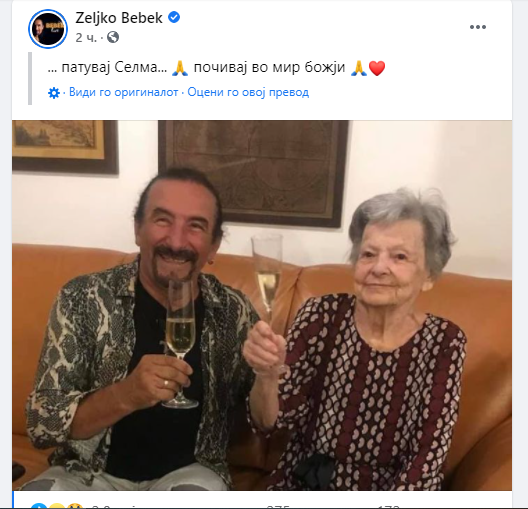Click the Оцени го овој превод link
Image resolution: width=528 pixels, height=509 pixels.
tap(248, 92)
